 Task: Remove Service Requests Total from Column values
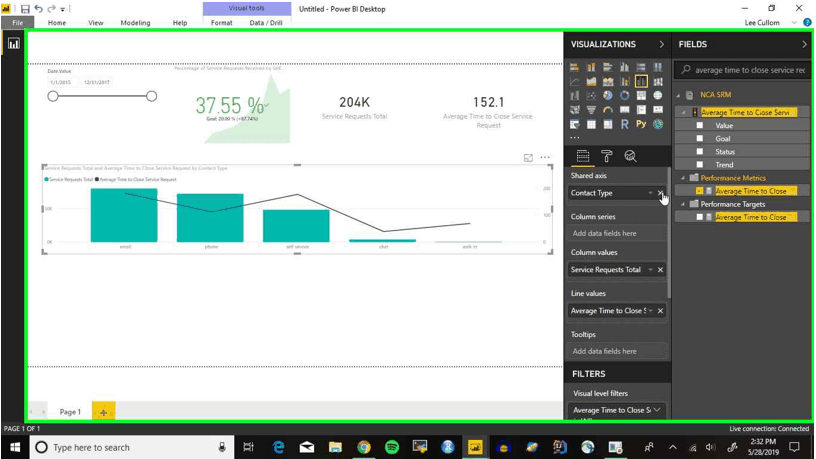[x=660, y=270]
